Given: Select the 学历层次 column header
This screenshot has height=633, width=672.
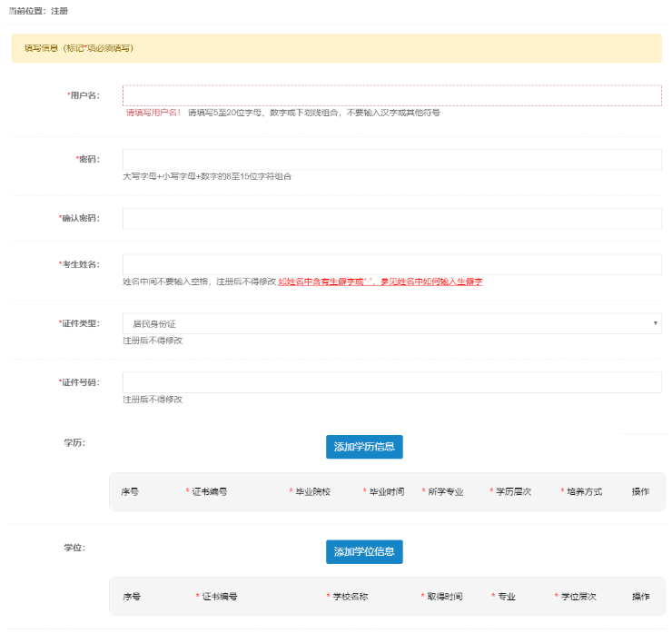Looking at the screenshot, I should click(513, 491).
